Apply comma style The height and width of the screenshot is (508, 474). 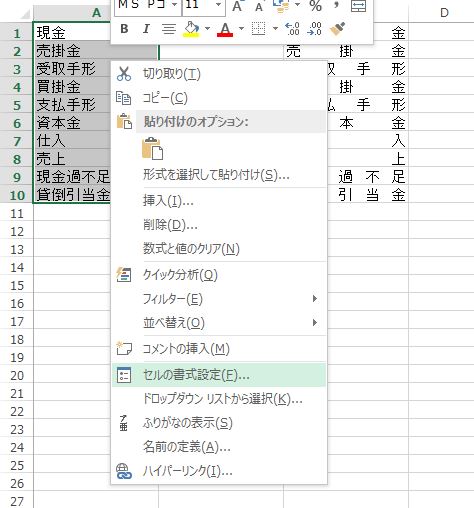pyautogui.click(x=337, y=5)
